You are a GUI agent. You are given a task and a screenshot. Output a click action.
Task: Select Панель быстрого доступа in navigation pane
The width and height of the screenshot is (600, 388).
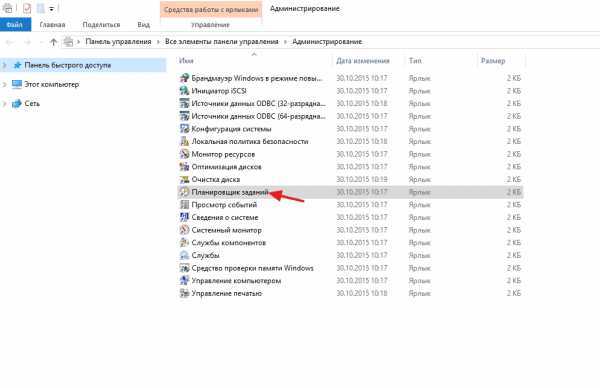pos(83,65)
